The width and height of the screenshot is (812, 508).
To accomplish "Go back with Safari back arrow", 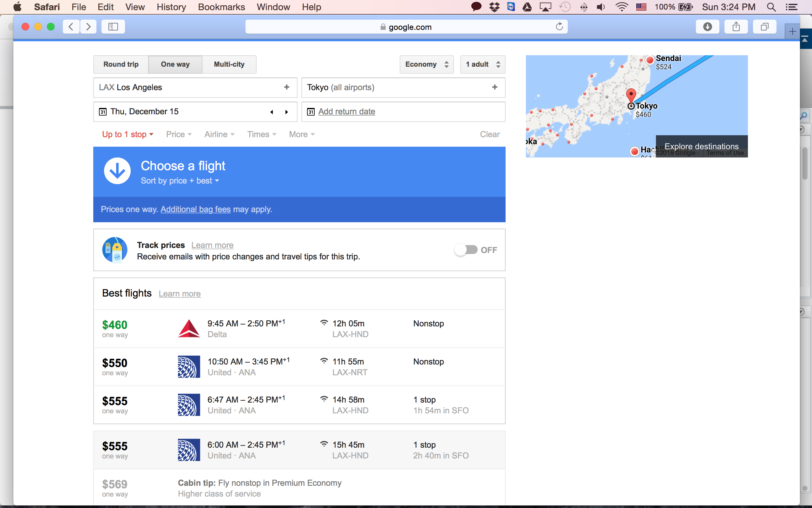I will (x=71, y=27).
